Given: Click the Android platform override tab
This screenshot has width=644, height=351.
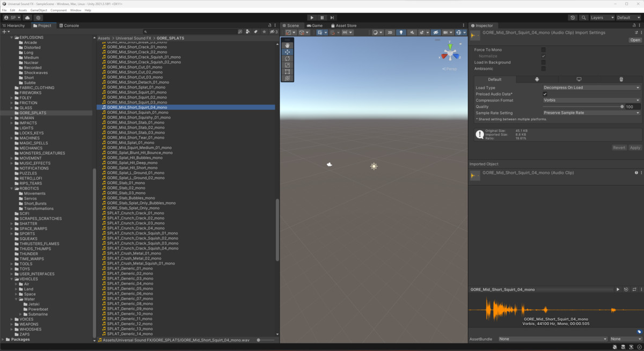Looking at the screenshot, I should (x=537, y=79).
